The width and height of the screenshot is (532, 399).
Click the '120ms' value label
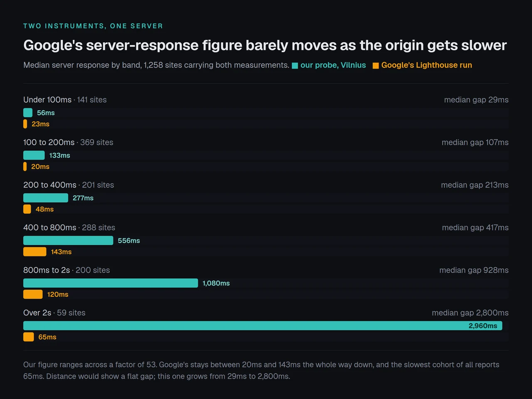pos(58,294)
